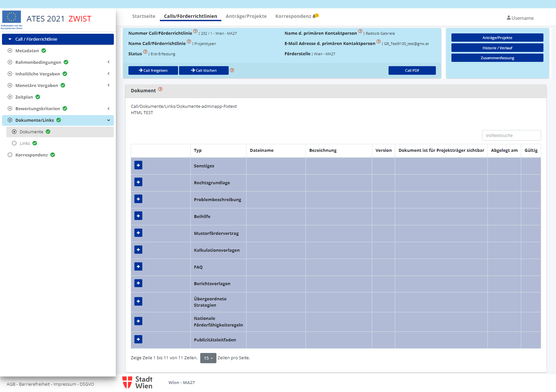Click plus icon next to Rechtsgrundlage
This screenshot has width=556, height=392.
[x=138, y=182]
